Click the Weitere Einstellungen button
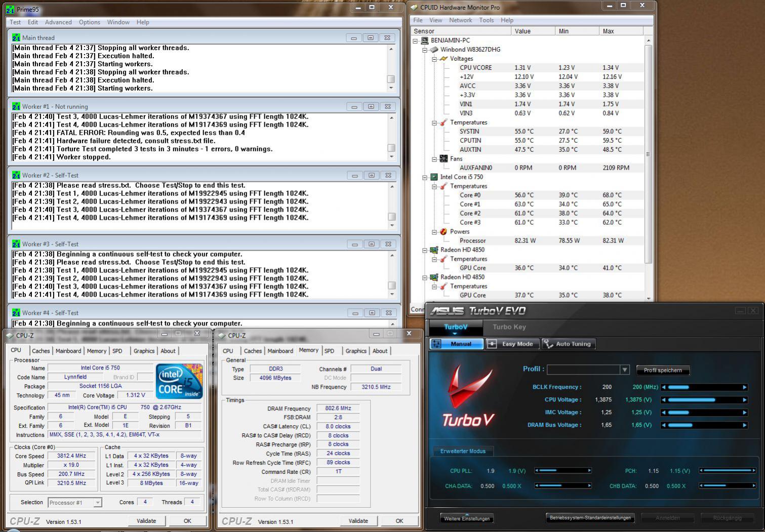 (x=467, y=518)
